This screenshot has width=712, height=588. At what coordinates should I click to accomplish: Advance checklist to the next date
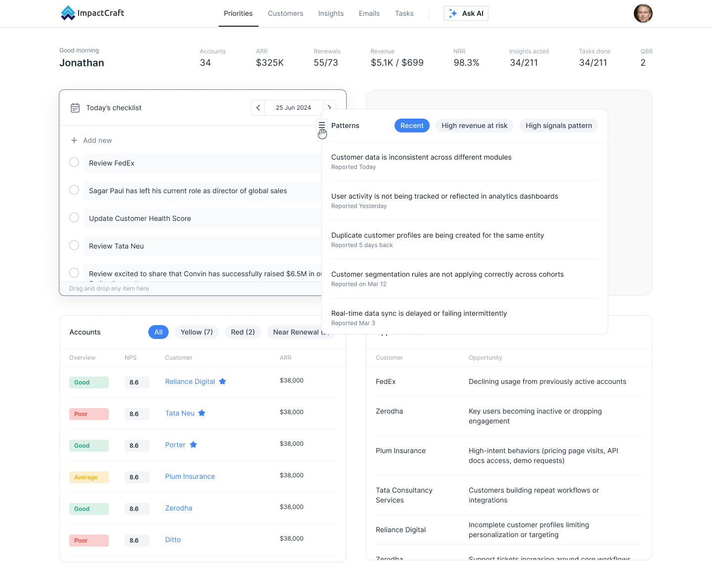[x=329, y=108]
